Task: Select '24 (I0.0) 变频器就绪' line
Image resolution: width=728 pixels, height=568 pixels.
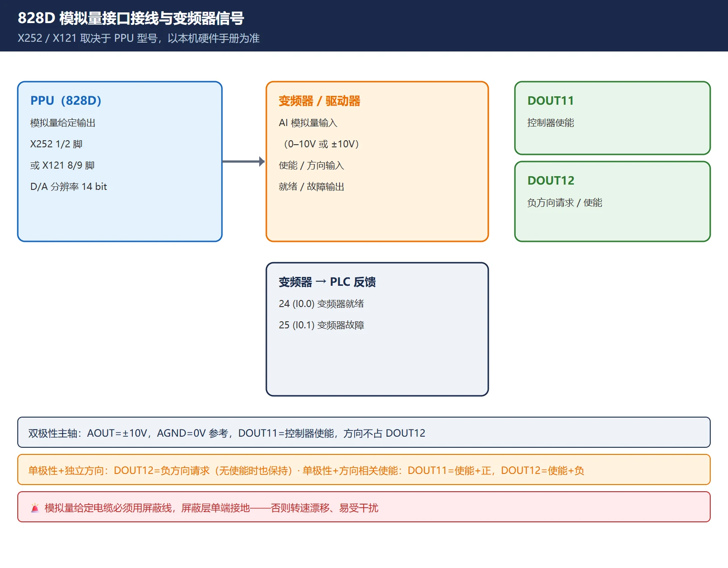Action: point(321,304)
